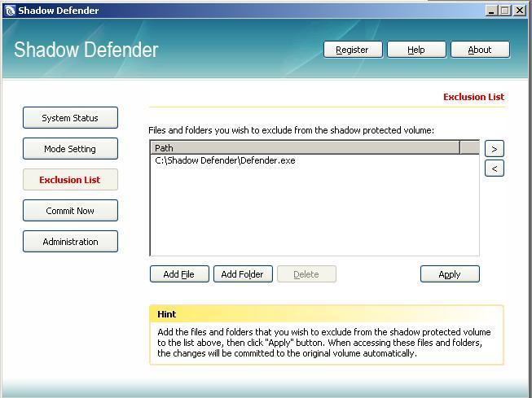Open the Register dialog

coord(353,50)
